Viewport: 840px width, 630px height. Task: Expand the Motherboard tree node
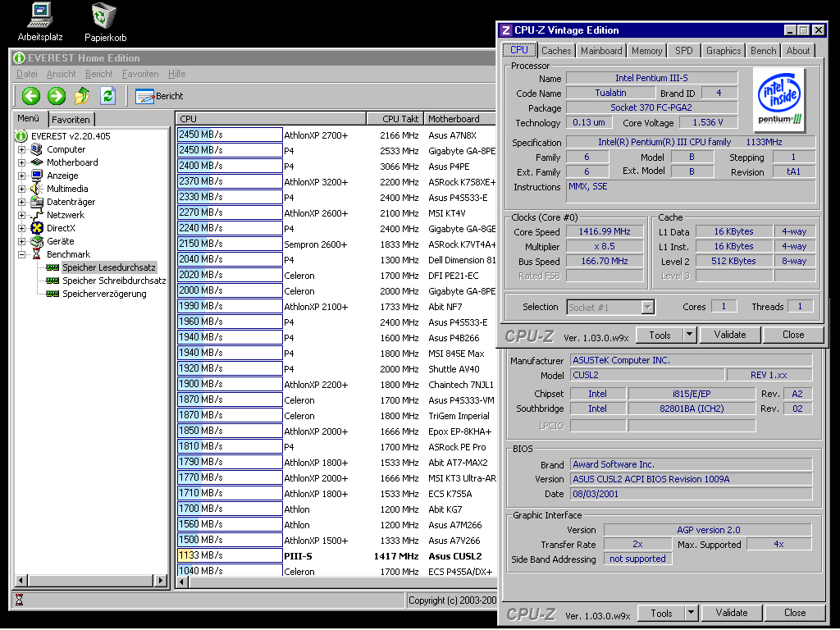click(22, 162)
